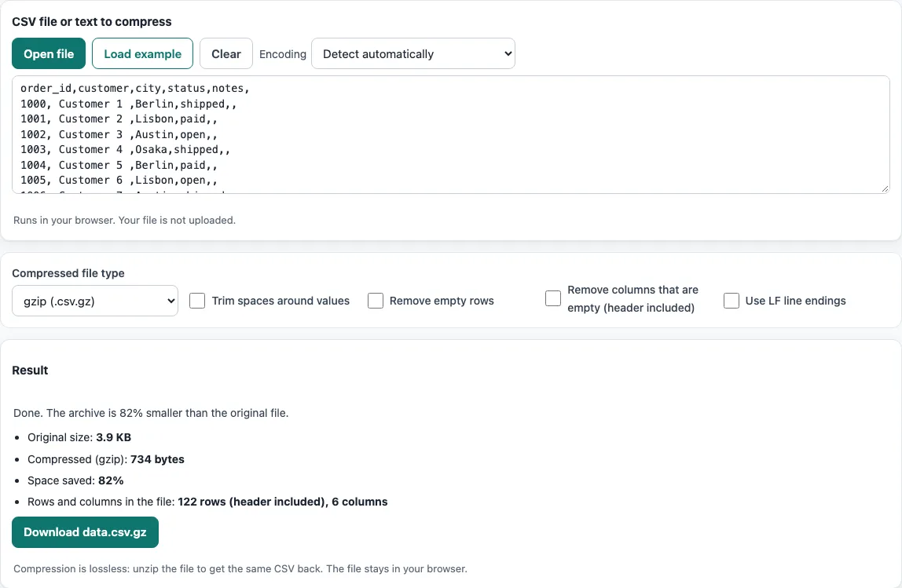
Task: Click 'Runs in your browser' note
Action: point(124,220)
